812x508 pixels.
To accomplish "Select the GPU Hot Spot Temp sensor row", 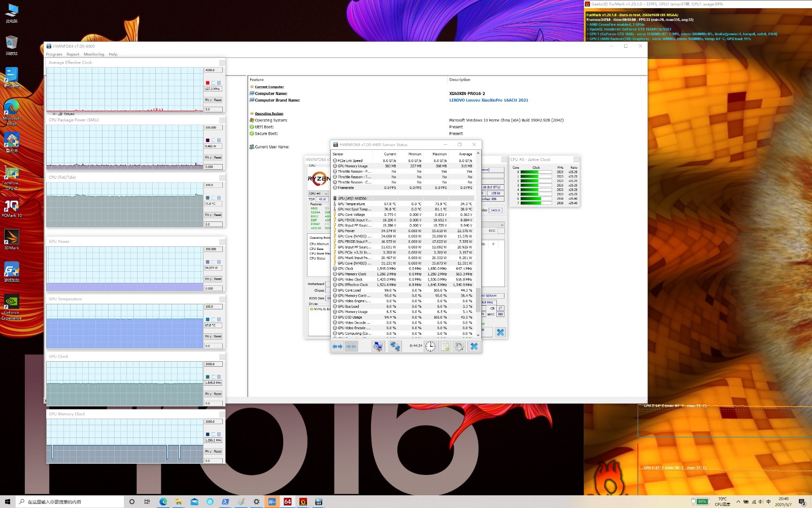I will [x=404, y=209].
